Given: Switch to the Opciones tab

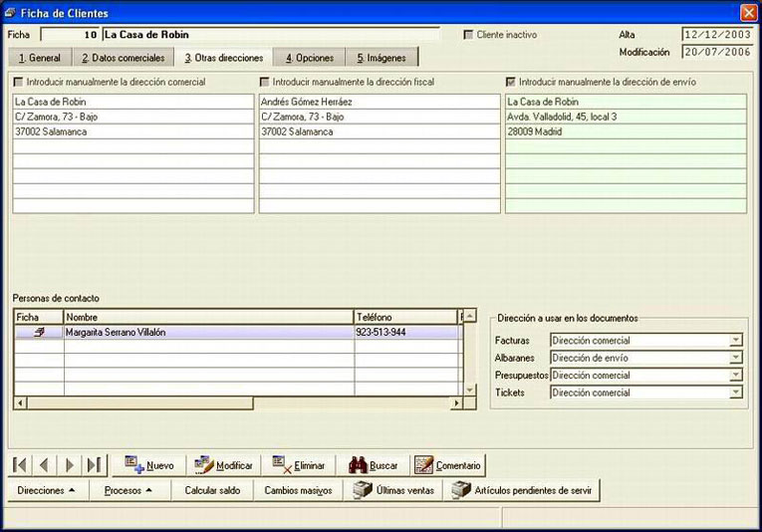Looking at the screenshot, I should point(310,58).
